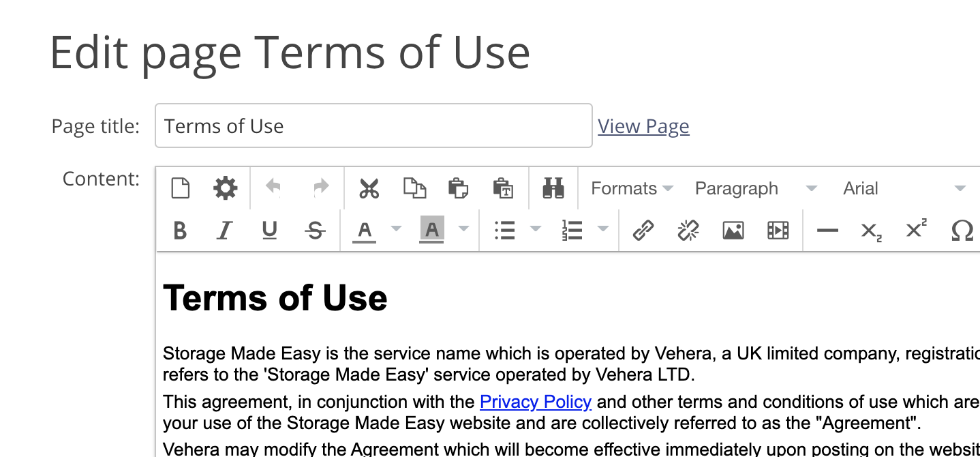Open Find and Replace binoculars icon
This screenshot has width=980, height=457.
pos(553,188)
